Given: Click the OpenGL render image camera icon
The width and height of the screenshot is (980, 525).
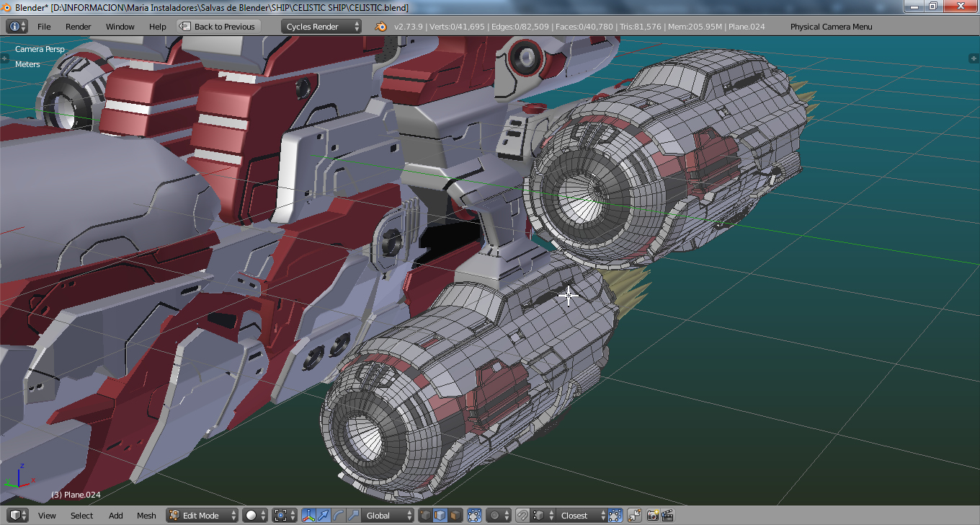Looking at the screenshot, I should coord(653,516).
